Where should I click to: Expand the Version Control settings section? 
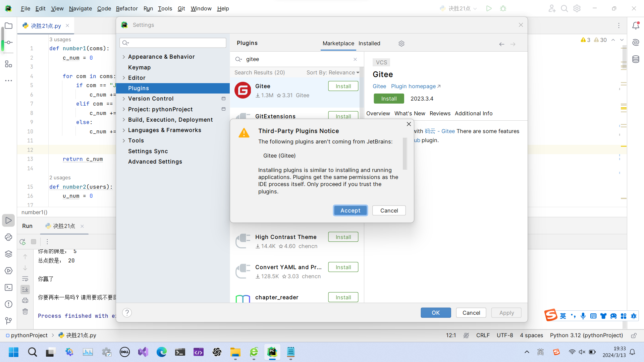[x=124, y=99]
